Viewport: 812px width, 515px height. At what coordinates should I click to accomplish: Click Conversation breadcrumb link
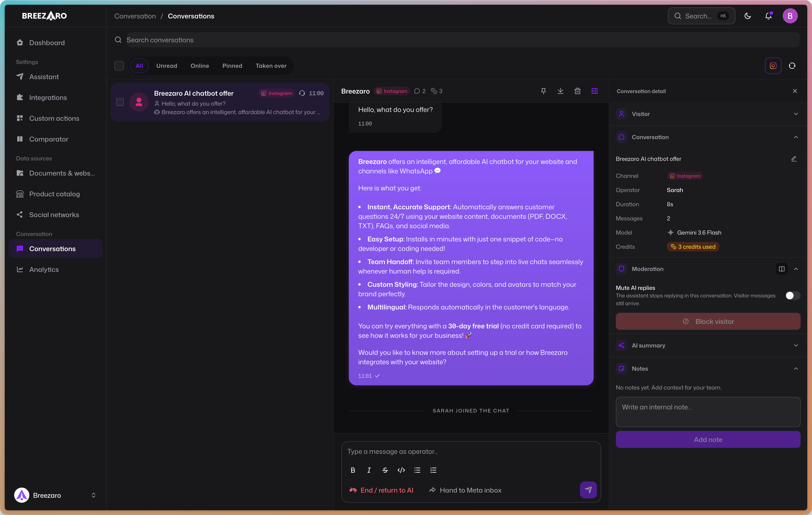pos(135,16)
